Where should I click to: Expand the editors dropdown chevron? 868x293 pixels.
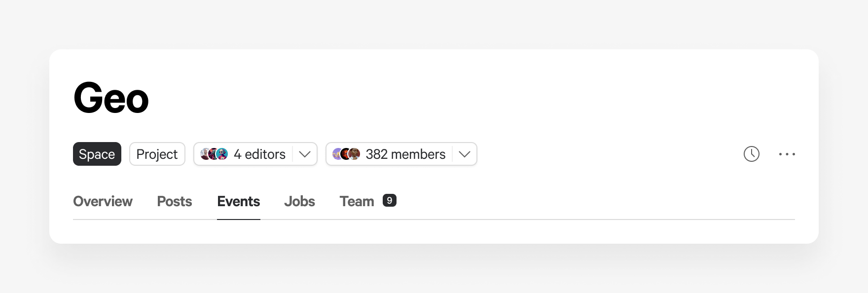point(305,154)
